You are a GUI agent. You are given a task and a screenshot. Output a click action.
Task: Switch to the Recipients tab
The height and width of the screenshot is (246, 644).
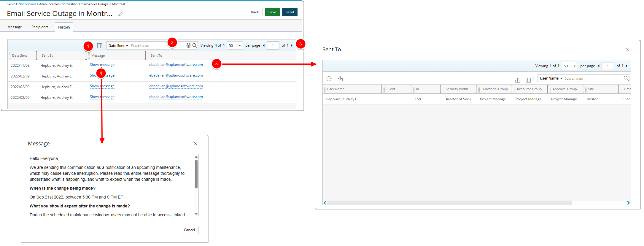tap(40, 27)
